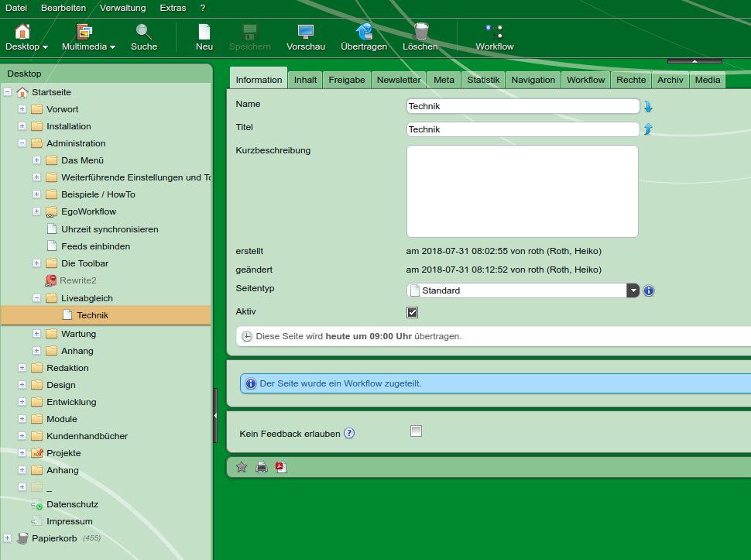The width and height of the screenshot is (751, 560).
Task: Select Beispiele / HowTo in the tree
Action: point(98,194)
